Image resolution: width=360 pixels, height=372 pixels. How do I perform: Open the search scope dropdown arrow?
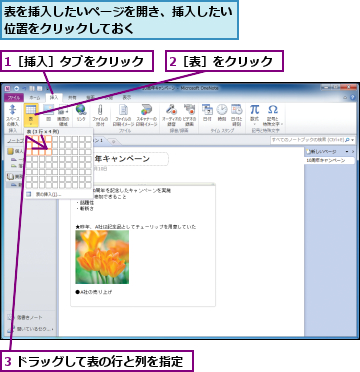click(x=353, y=140)
